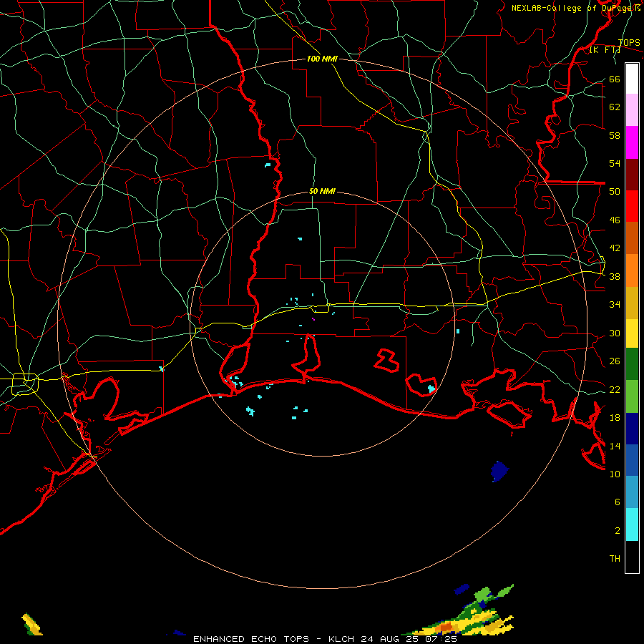Click the "07:25" timestamp
Viewport: 644px width, 644px height.
point(441,639)
